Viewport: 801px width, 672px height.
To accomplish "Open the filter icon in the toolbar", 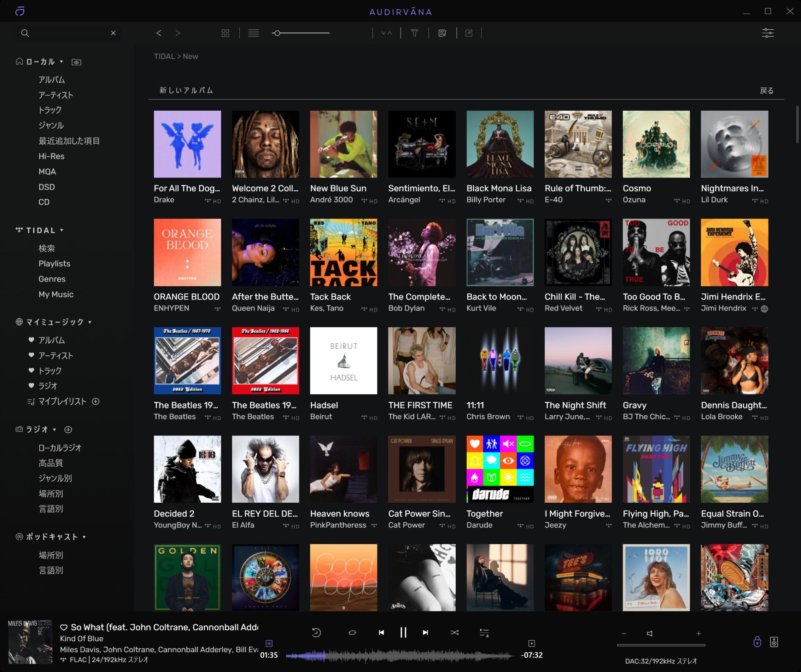I will pos(415,33).
